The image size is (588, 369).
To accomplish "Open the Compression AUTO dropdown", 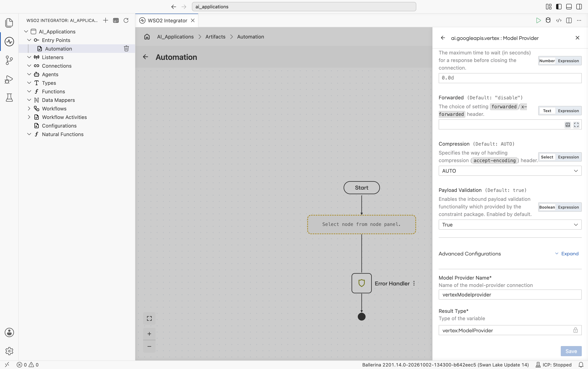I will click(x=510, y=171).
